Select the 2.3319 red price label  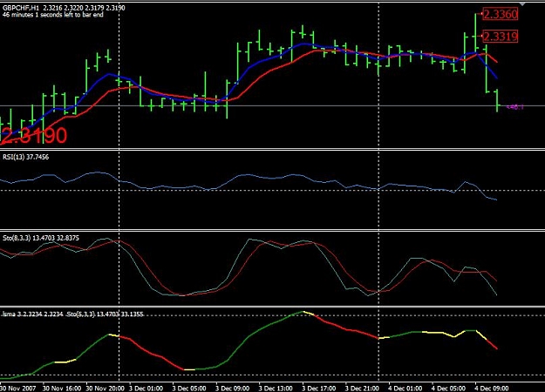[501, 36]
